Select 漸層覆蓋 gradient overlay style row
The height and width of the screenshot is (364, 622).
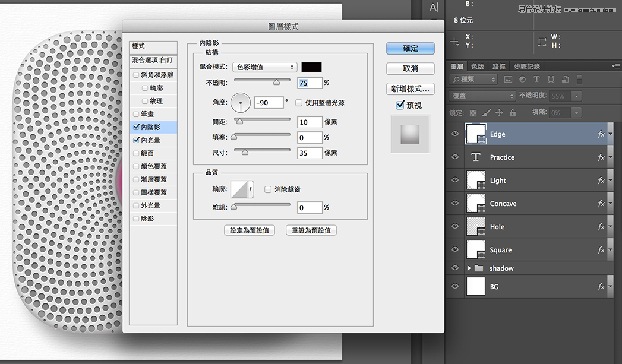tap(153, 179)
